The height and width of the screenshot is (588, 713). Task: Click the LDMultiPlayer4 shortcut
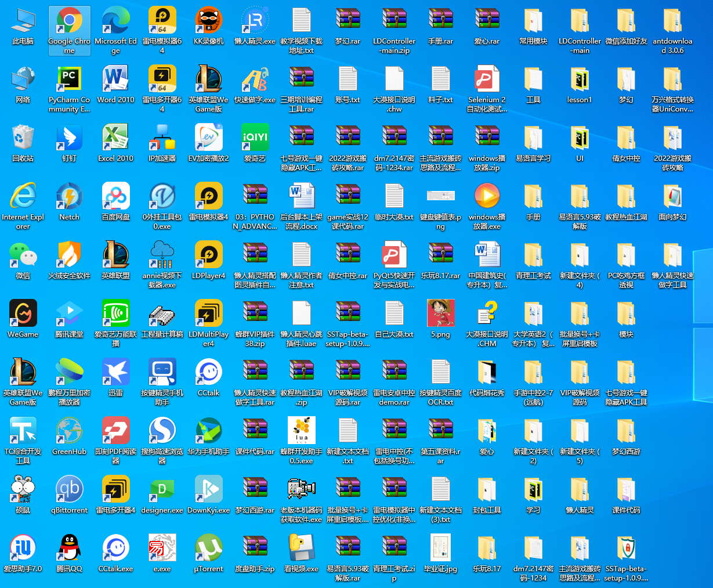209,324
